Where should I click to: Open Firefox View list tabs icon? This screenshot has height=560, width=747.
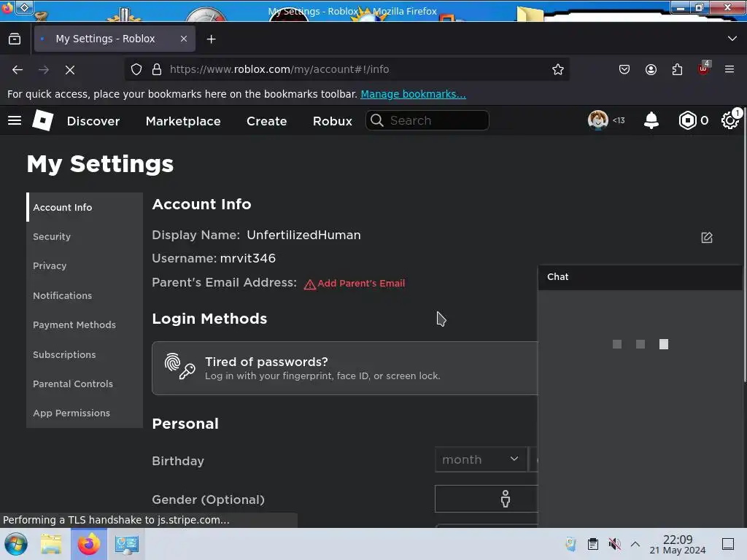click(x=15, y=39)
